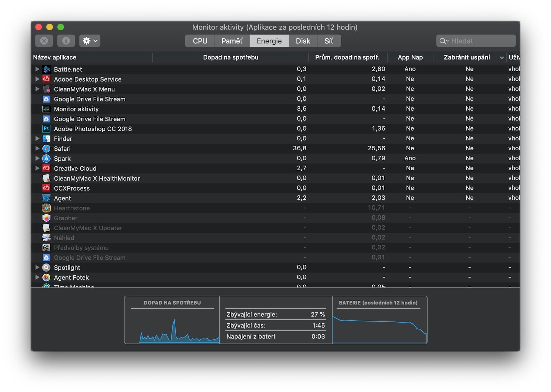
Task: Select the Hearthstone row name
Action: 72,208
